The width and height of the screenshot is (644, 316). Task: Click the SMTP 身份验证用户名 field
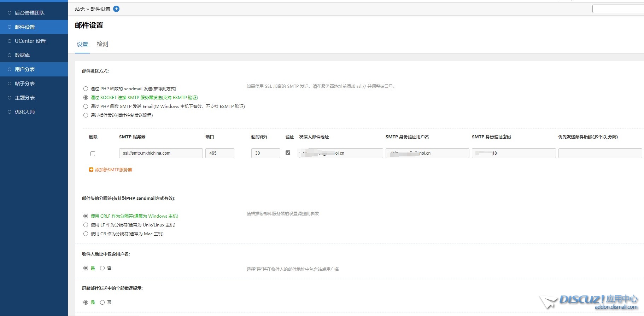[x=427, y=153]
